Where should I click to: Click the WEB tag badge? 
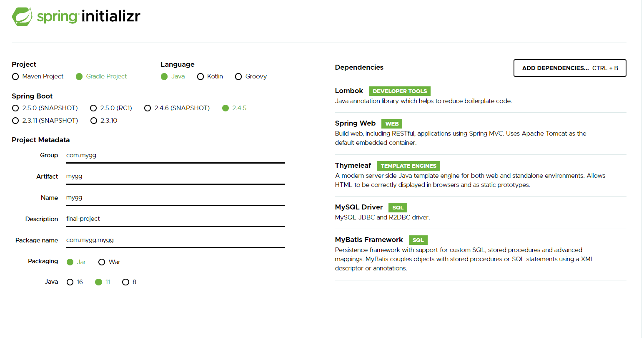click(392, 124)
